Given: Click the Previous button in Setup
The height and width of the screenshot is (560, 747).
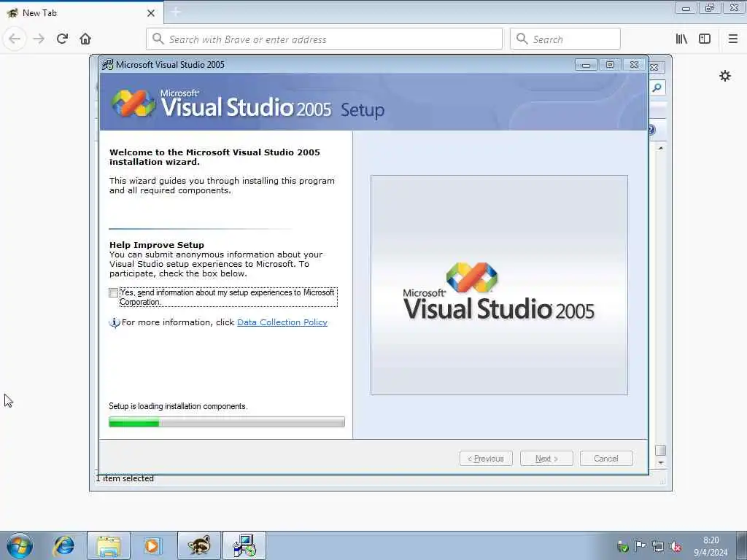Looking at the screenshot, I should tap(486, 459).
